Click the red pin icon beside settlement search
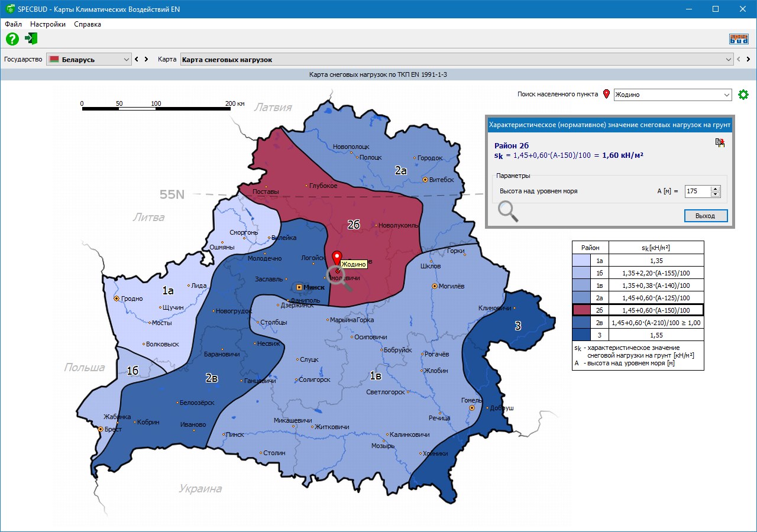This screenshot has height=532, width=757. pyautogui.click(x=606, y=95)
